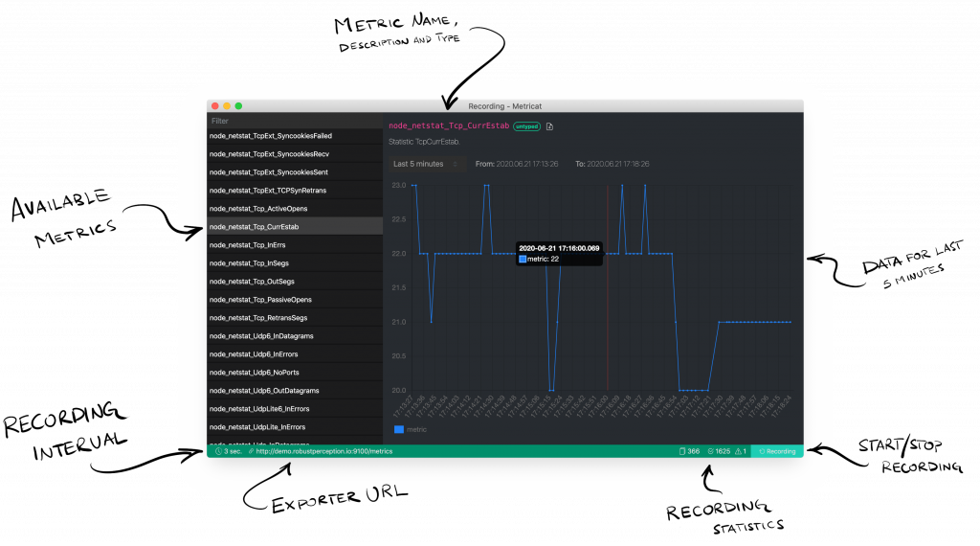The height and width of the screenshot is (546, 980).
Task: Toggle the blue metric legend swatch
Action: click(399, 429)
